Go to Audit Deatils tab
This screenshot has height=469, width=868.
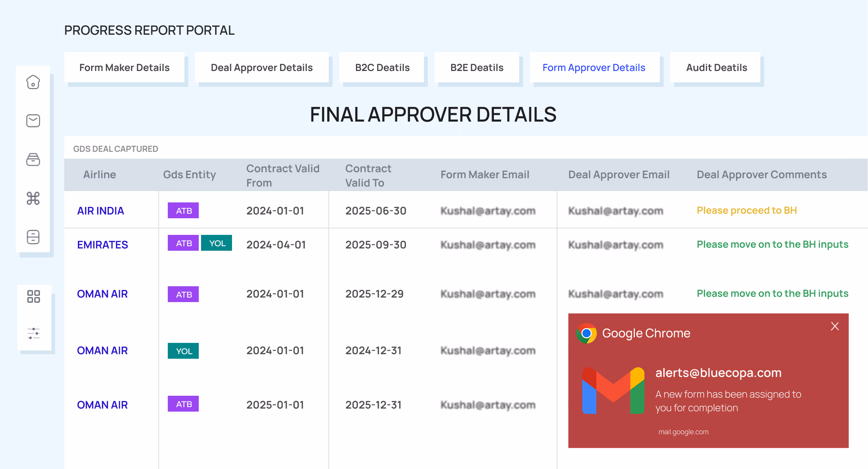coord(716,68)
